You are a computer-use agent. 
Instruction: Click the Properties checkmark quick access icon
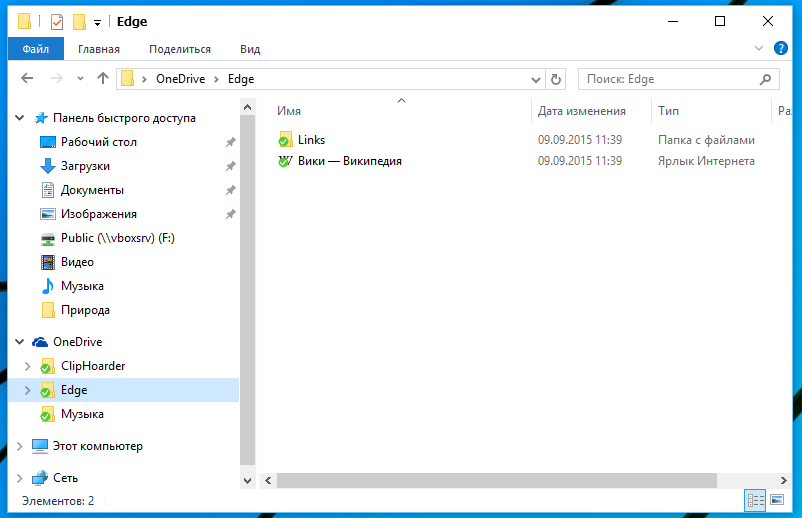pos(57,21)
